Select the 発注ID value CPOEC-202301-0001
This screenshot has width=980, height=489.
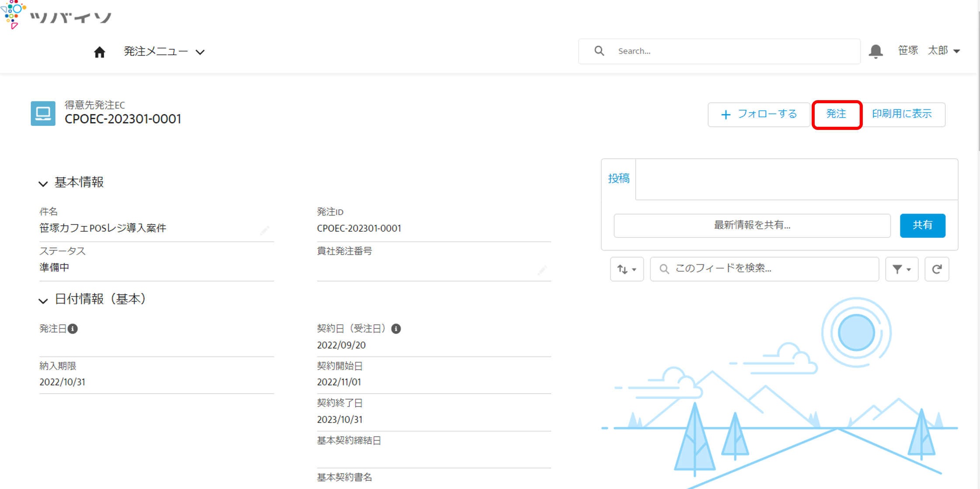(359, 228)
